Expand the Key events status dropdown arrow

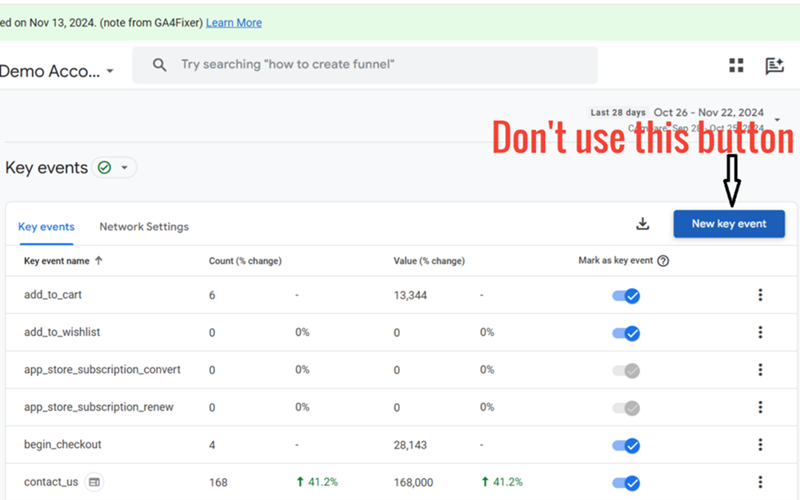[x=124, y=167]
